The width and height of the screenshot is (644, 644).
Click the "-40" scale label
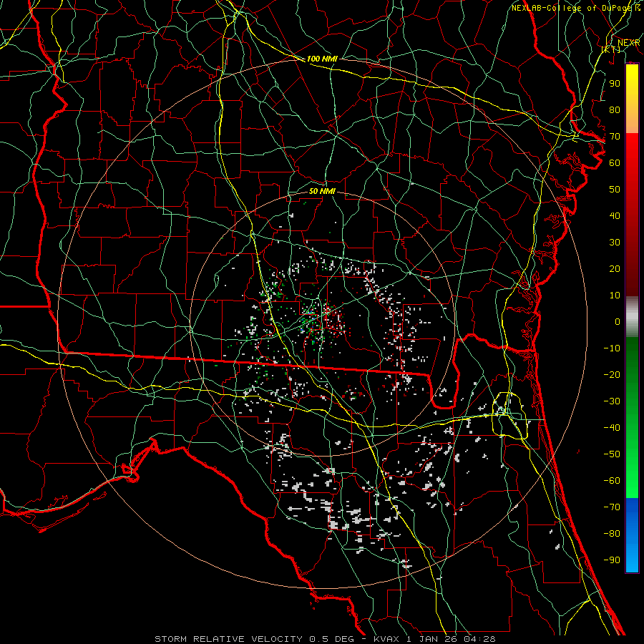click(612, 428)
